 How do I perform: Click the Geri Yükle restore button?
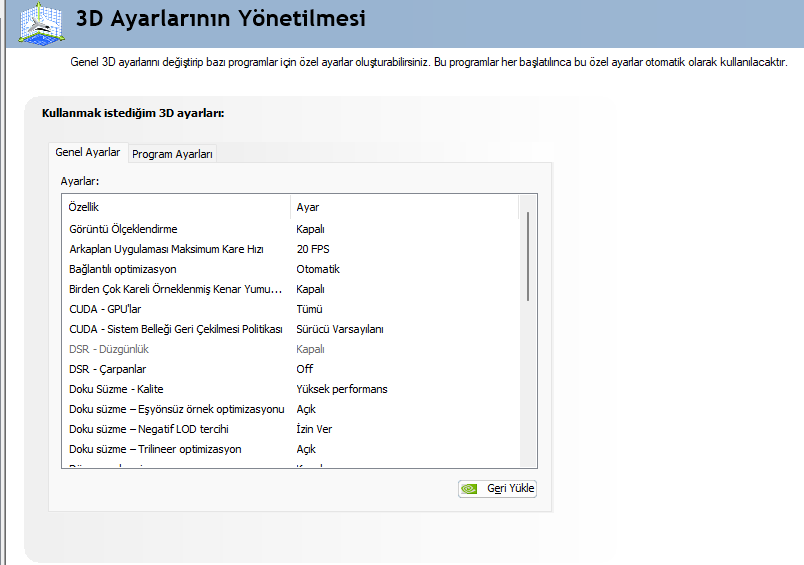click(x=497, y=489)
